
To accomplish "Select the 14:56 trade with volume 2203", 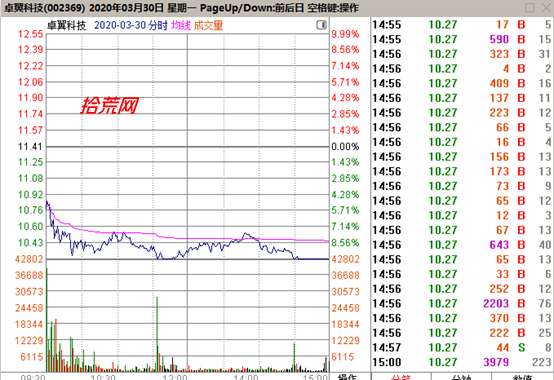I will [462, 303].
